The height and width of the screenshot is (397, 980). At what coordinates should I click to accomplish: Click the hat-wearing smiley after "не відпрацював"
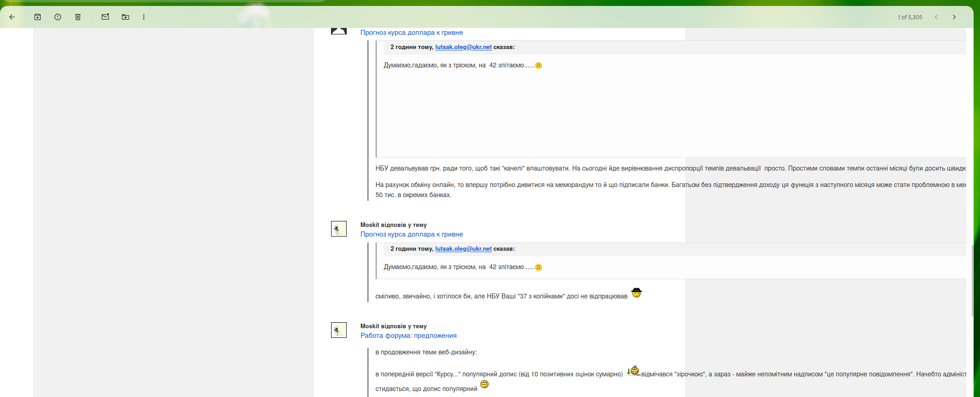(x=637, y=293)
